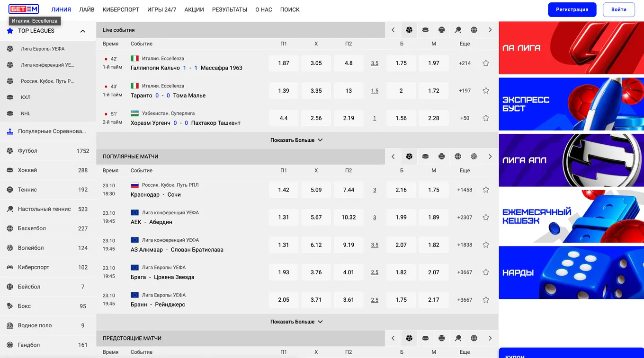
Task: Filter Live события by hockey puck icon
Action: click(425, 30)
